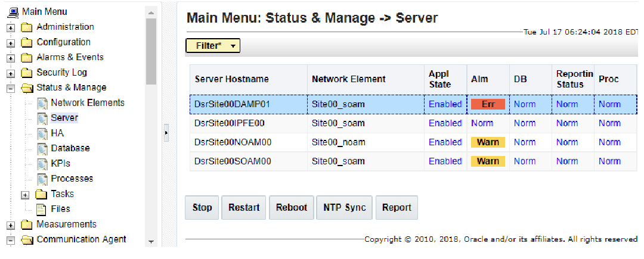Click the Measurements folder icon
Viewport: 644px width, 259px height.
[x=27, y=225]
